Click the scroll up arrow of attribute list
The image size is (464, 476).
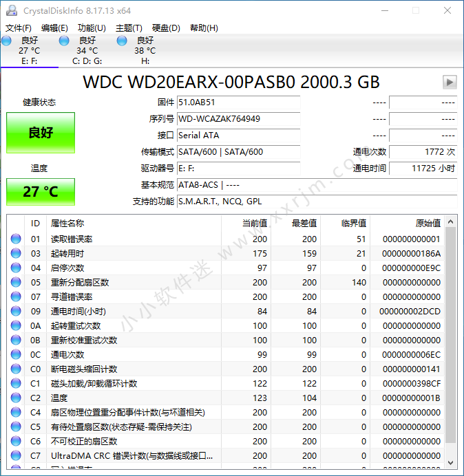pyautogui.click(x=451, y=222)
